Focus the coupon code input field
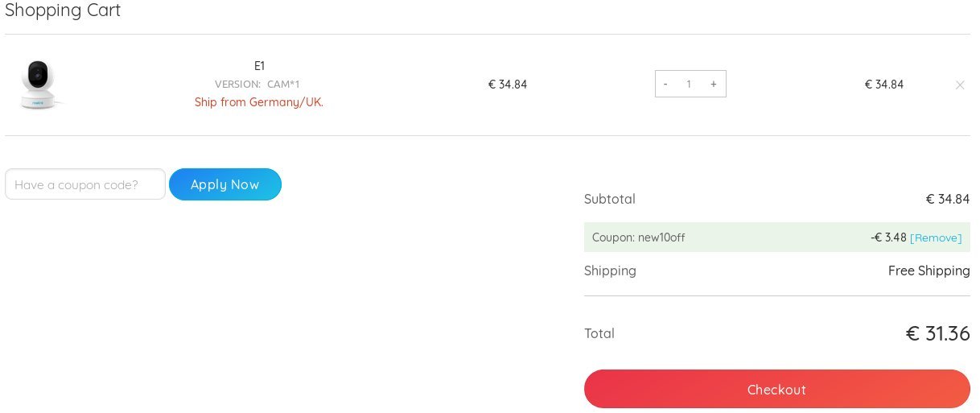 pyautogui.click(x=85, y=184)
